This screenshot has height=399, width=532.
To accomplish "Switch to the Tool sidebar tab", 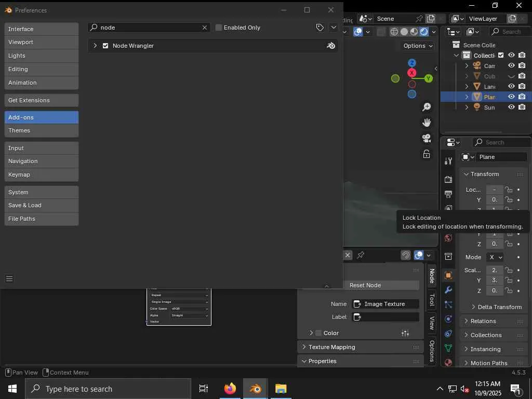I will (x=432, y=300).
